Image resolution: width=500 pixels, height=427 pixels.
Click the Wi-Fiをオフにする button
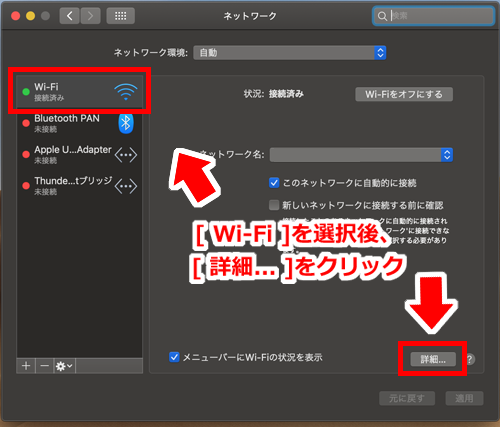(x=404, y=94)
